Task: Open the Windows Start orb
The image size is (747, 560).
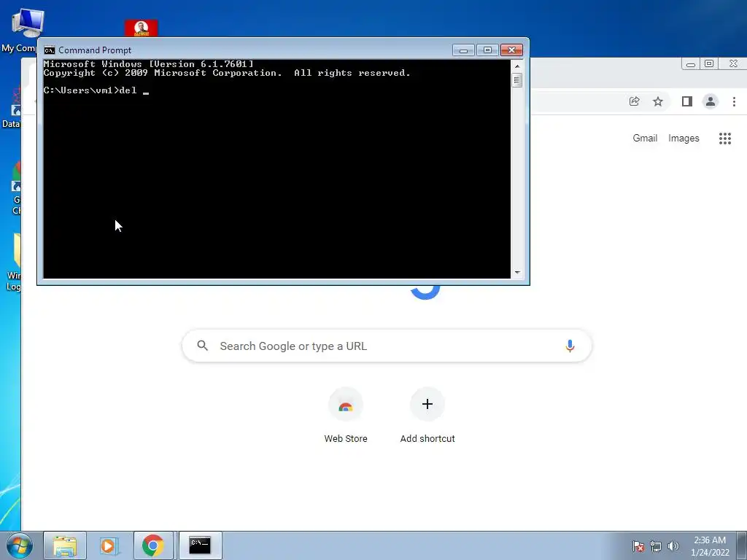Action: click(x=20, y=545)
